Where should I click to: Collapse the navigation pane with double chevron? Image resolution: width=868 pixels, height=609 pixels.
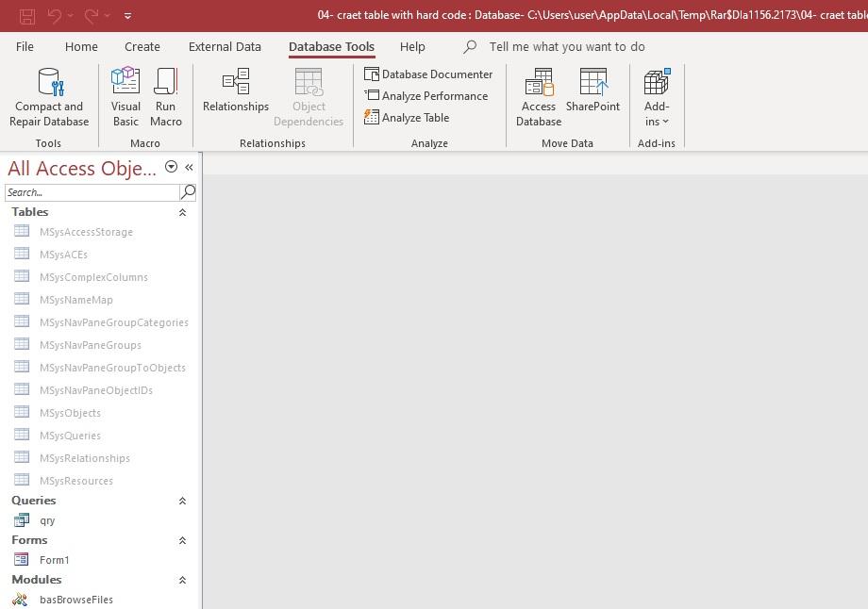[x=189, y=167]
